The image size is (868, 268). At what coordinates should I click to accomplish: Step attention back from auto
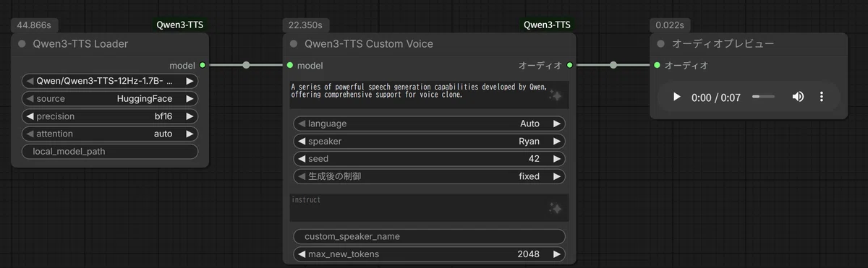pyautogui.click(x=30, y=134)
